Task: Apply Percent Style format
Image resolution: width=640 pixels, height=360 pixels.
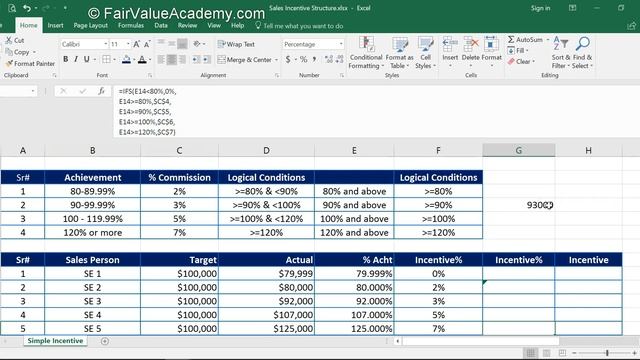Action: click(303, 60)
